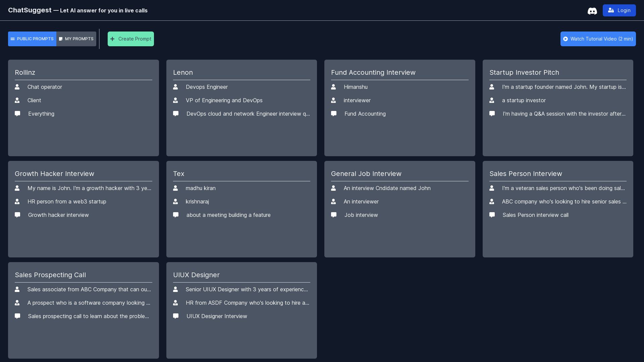Switch to the My Prompts tab
644x362 pixels.
(76, 39)
